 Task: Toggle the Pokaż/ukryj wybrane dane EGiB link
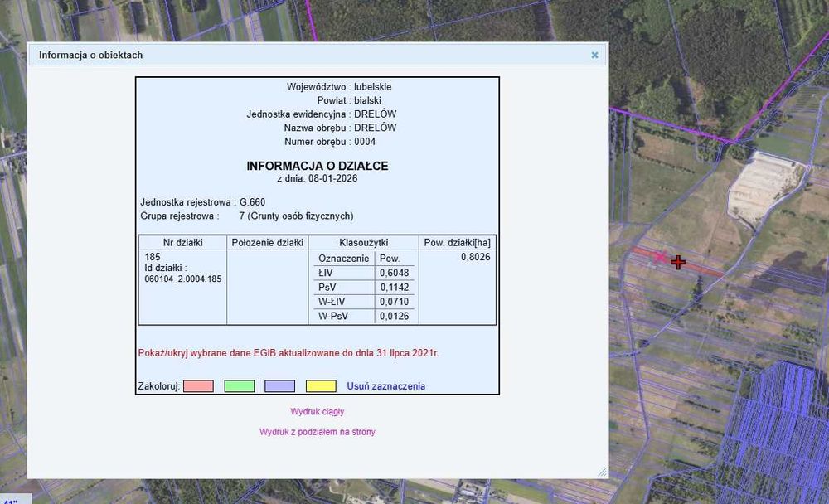(288, 353)
